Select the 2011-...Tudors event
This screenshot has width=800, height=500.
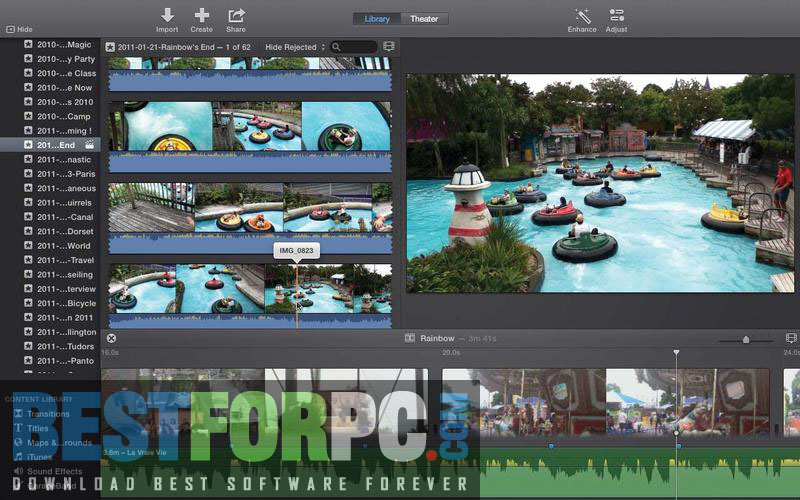[65, 346]
